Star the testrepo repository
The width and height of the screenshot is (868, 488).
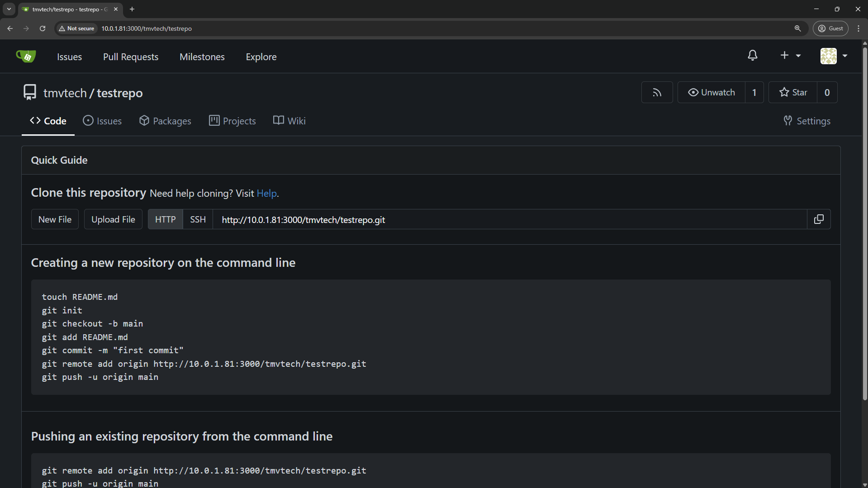(x=793, y=92)
